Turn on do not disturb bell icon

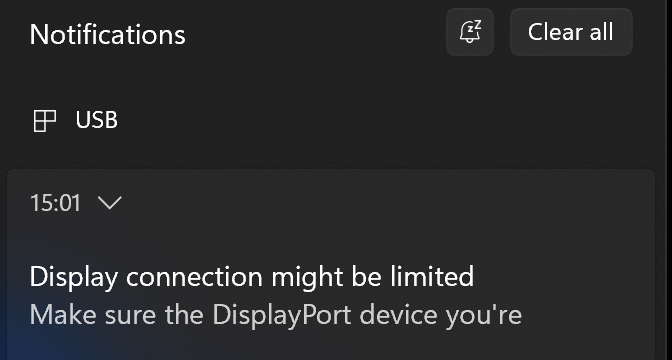470,32
